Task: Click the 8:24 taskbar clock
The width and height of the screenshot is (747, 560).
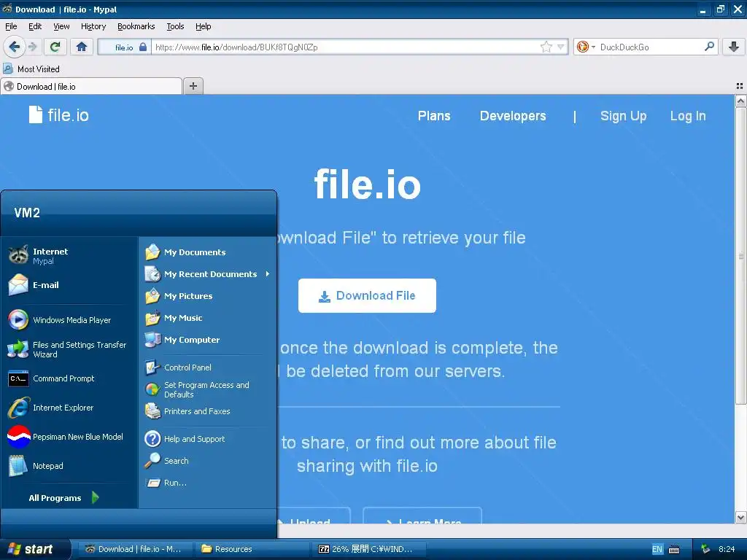Action: (x=726, y=549)
